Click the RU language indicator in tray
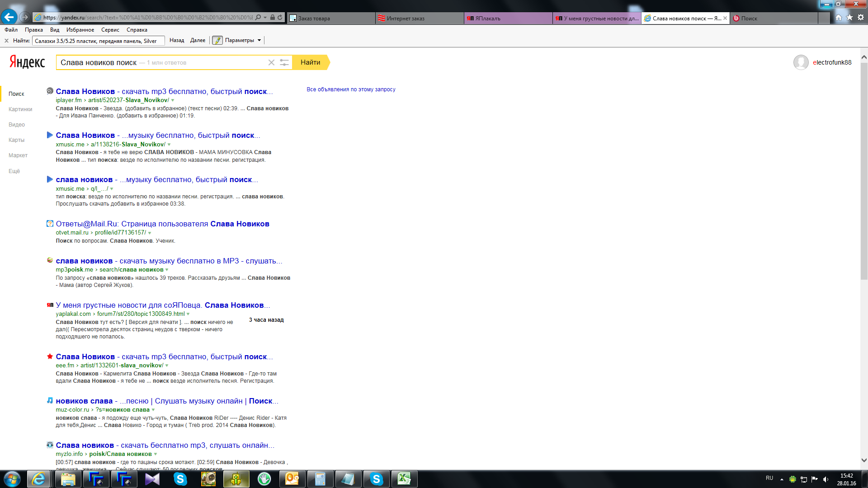 point(769,478)
